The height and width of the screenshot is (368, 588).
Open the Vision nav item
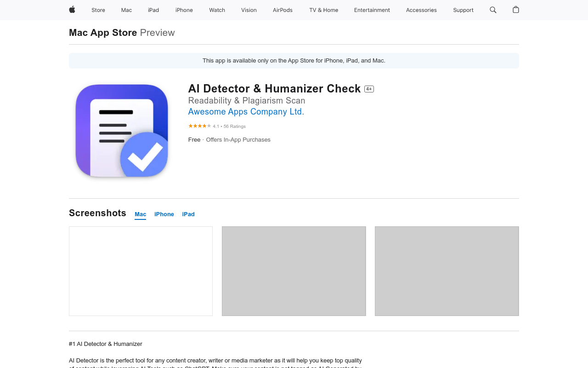click(249, 10)
